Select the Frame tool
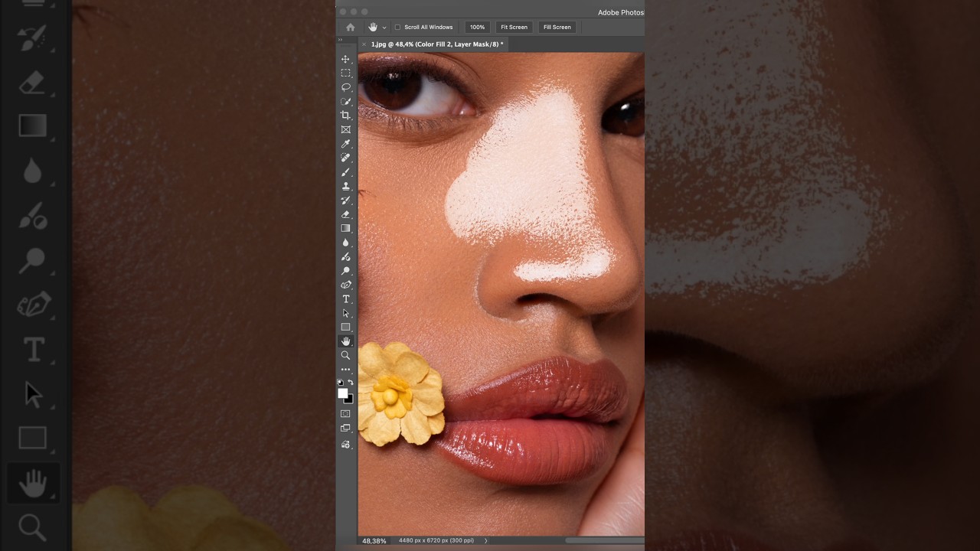 tap(345, 129)
